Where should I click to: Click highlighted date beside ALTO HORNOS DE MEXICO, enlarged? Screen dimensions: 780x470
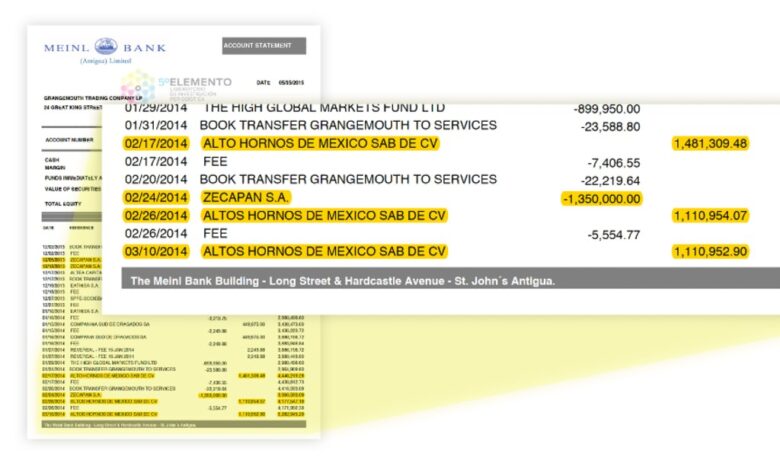coord(156,143)
